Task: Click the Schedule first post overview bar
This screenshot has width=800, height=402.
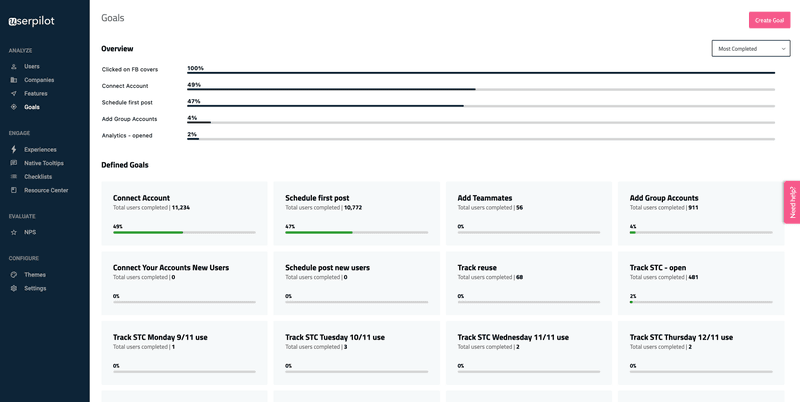Action: coord(481,106)
